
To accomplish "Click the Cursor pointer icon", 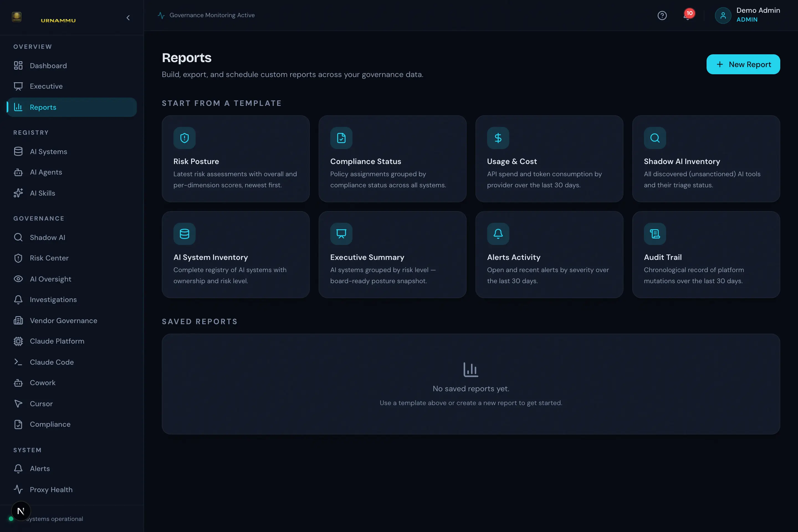I will [x=18, y=403].
